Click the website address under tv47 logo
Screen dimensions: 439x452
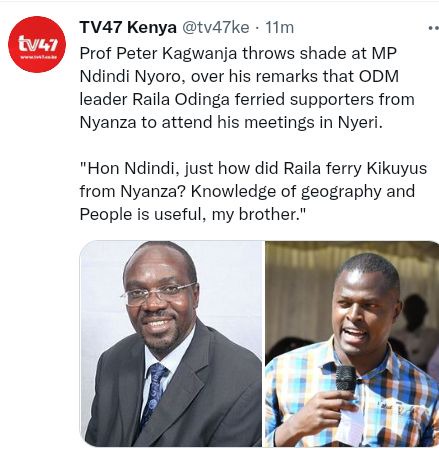[x=38, y=57]
